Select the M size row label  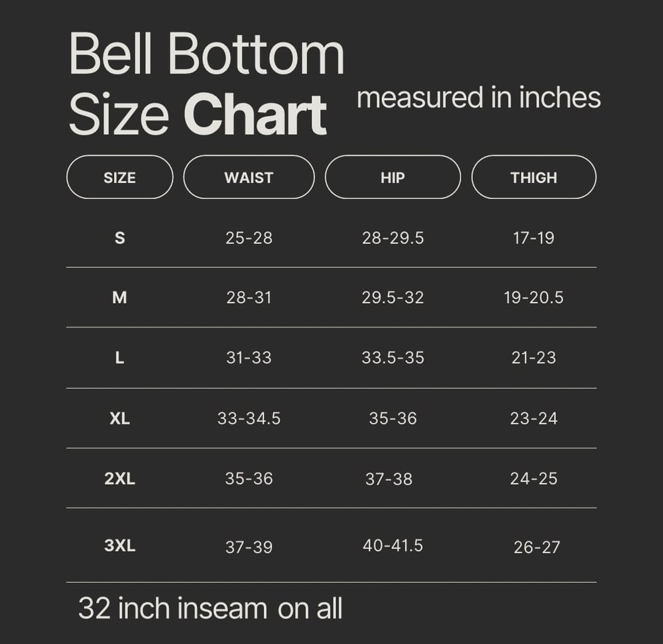(119, 298)
